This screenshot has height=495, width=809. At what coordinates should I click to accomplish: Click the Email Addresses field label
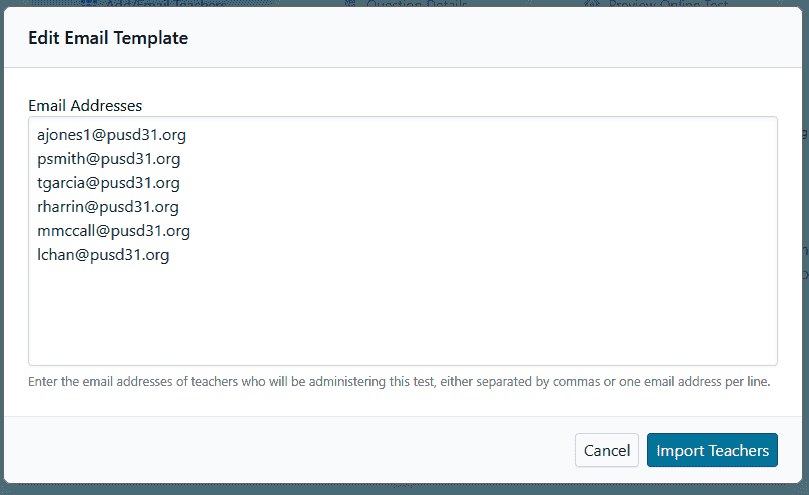(x=85, y=105)
